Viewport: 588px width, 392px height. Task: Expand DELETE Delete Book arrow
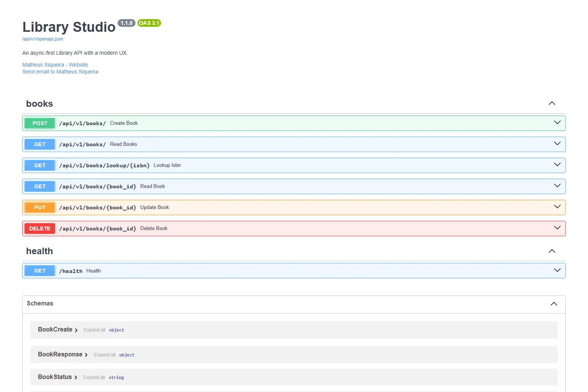tap(557, 228)
